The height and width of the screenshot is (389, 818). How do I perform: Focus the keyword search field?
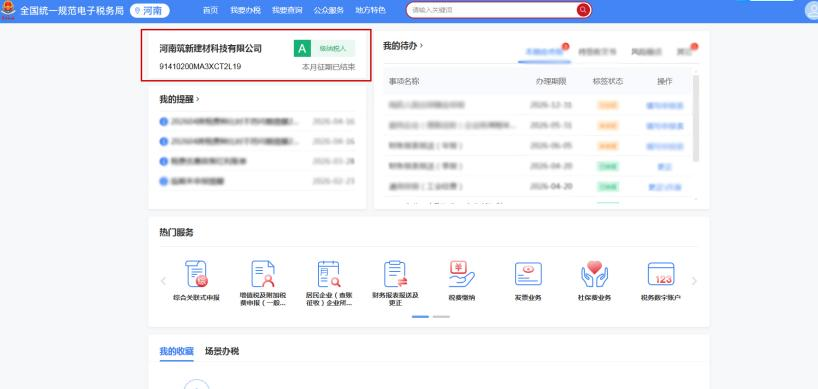[491, 10]
